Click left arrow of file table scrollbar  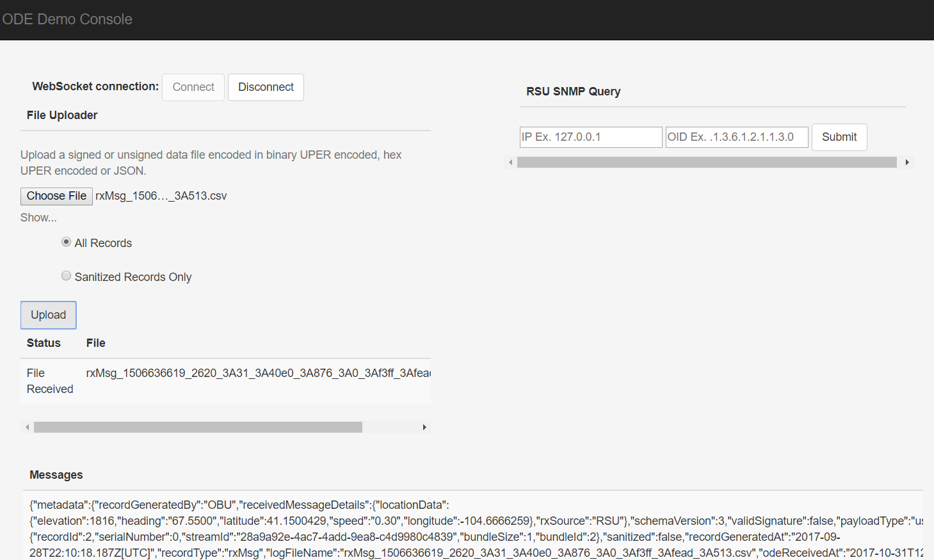27,428
